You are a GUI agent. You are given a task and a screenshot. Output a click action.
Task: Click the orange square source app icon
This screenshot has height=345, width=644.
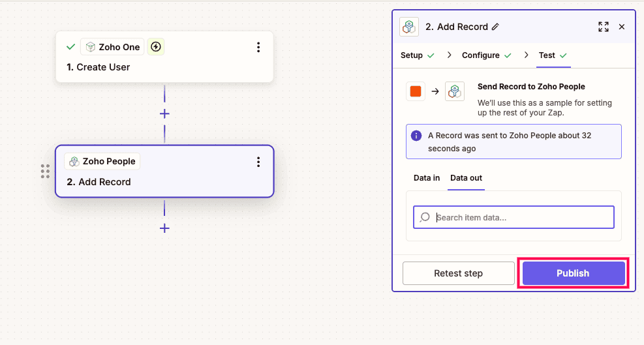[416, 91]
